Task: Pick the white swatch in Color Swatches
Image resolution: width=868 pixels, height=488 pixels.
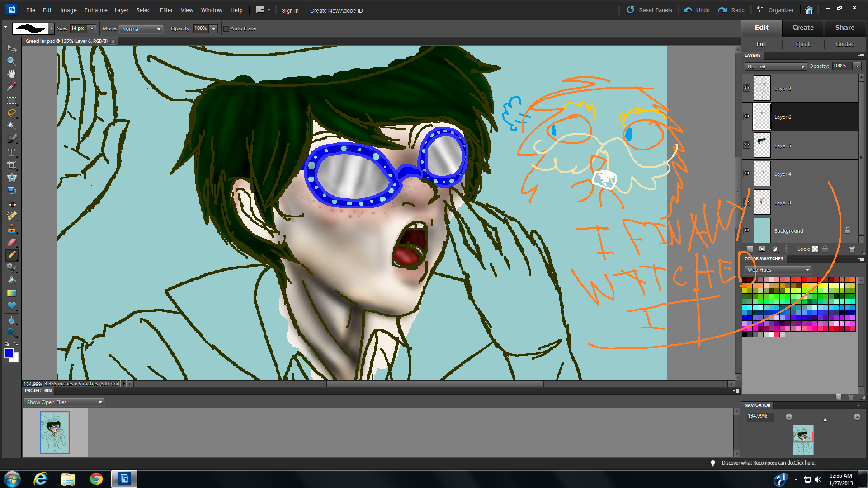Action: pyautogui.click(x=772, y=334)
